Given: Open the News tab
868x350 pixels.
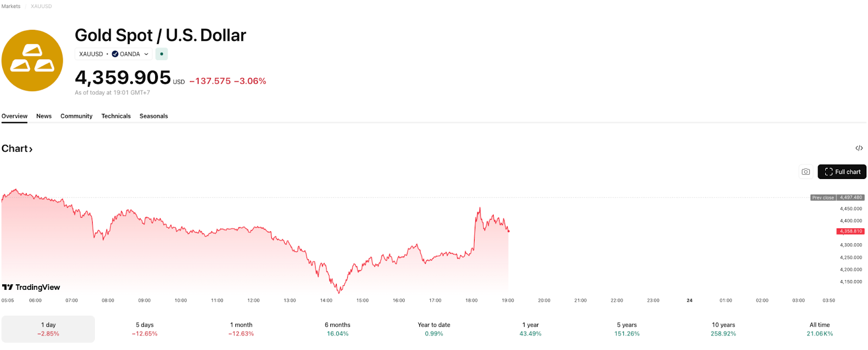Looking at the screenshot, I should [44, 116].
